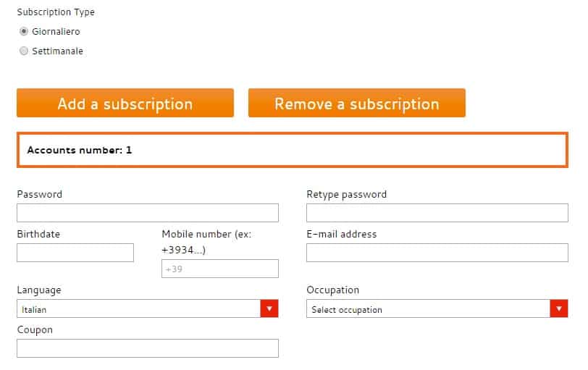
Task: Click the Birthdate input field
Action: click(75, 253)
